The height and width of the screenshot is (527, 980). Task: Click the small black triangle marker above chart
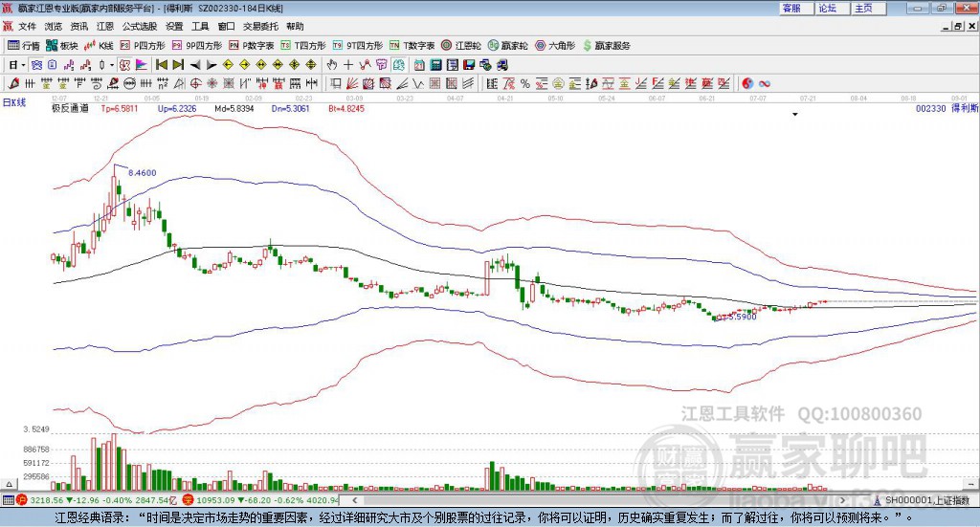tap(795, 114)
